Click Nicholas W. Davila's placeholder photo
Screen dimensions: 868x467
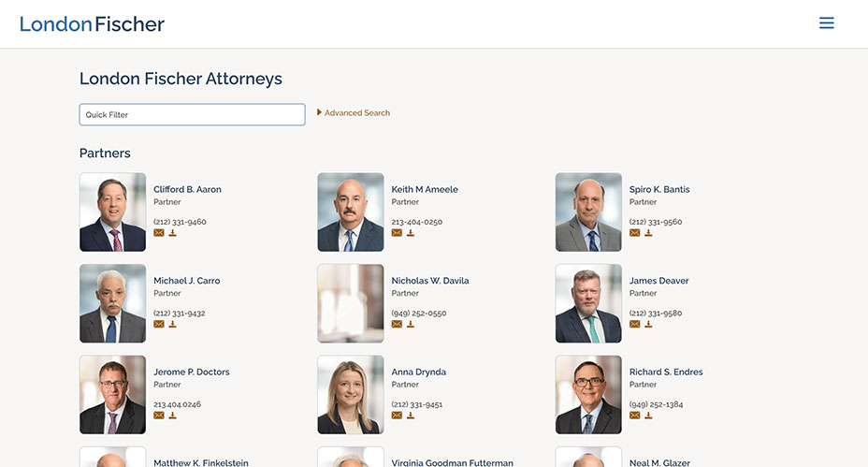point(351,303)
